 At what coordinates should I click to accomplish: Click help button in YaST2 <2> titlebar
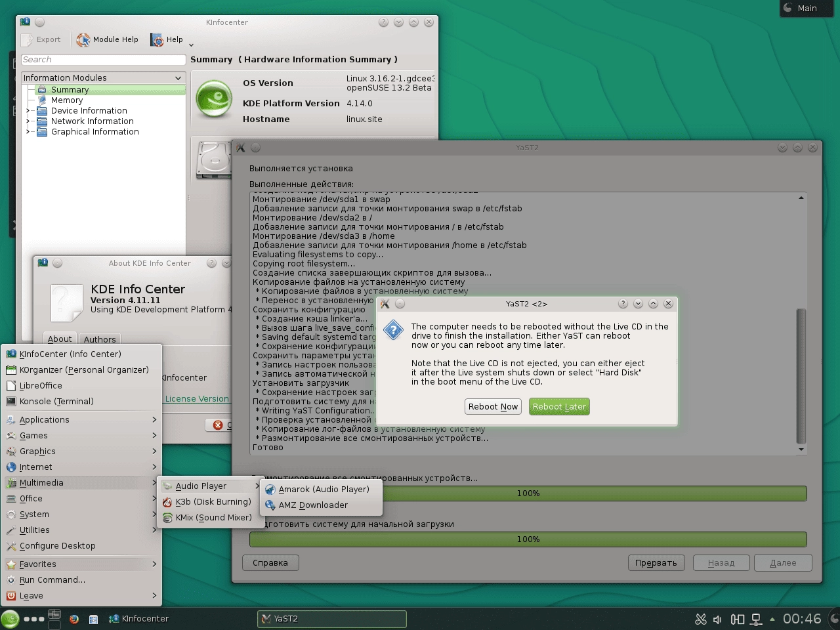point(623,304)
